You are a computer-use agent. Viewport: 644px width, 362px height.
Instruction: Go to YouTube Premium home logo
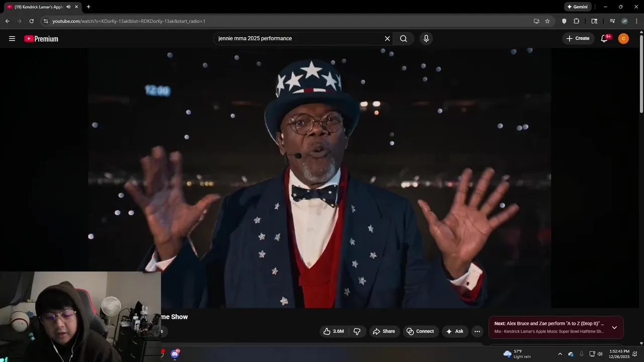click(41, 39)
